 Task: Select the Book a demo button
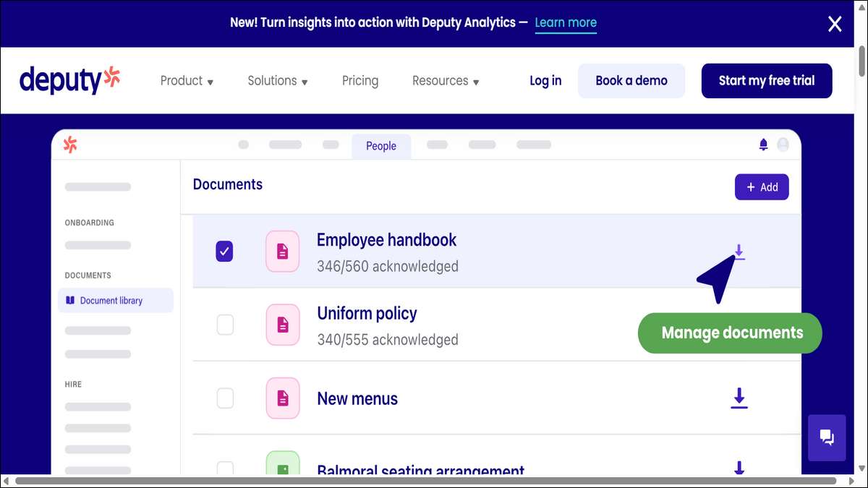631,81
